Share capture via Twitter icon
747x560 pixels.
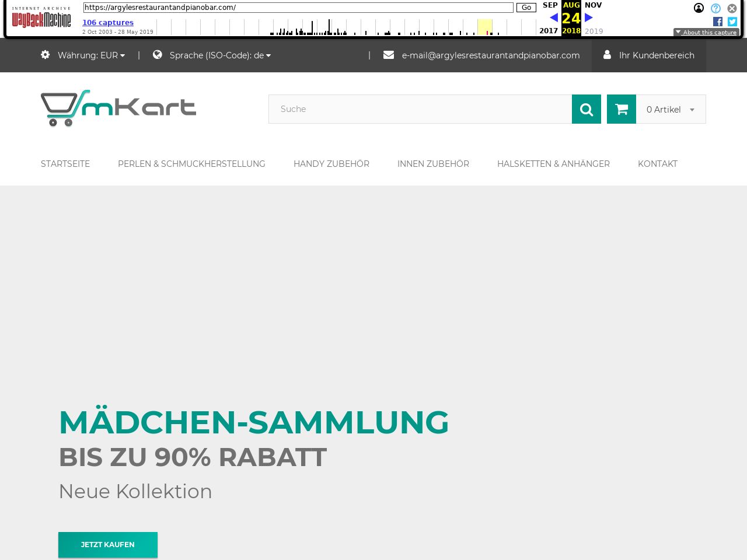(732, 22)
